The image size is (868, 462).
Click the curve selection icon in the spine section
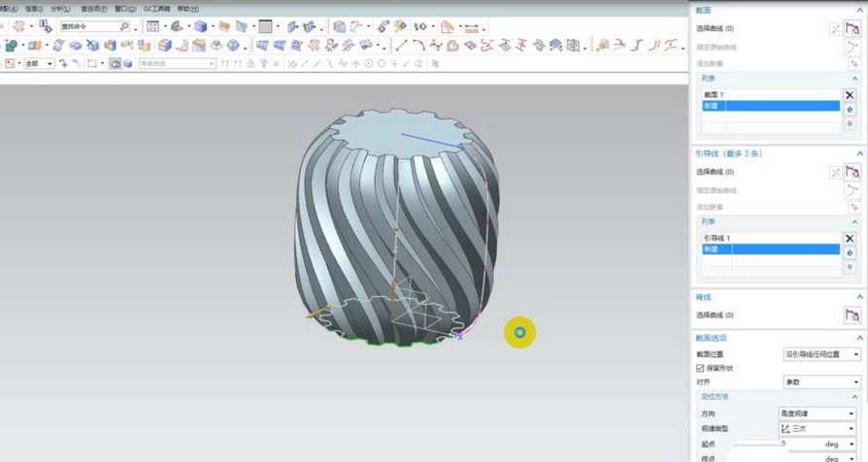[852, 315]
